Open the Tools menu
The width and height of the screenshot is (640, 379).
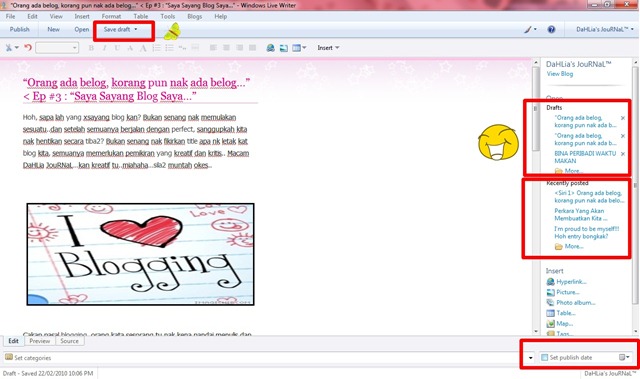(167, 16)
